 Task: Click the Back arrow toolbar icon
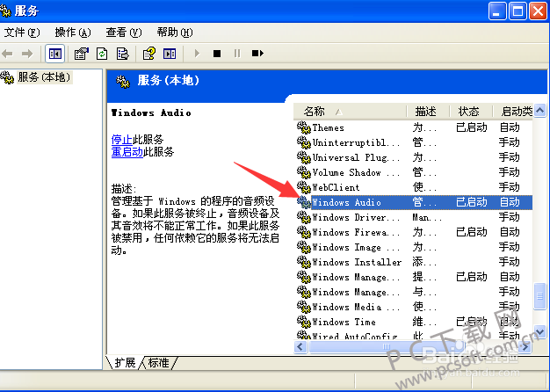(x=7, y=54)
